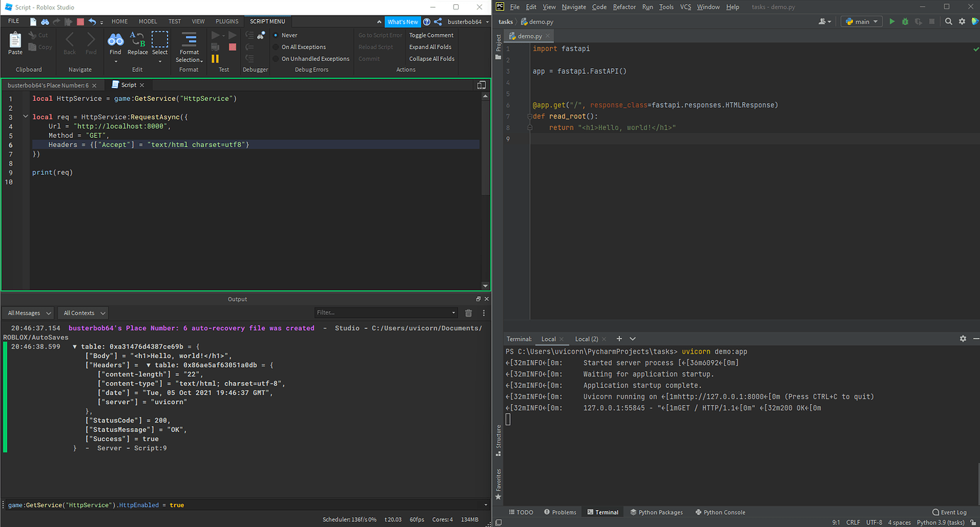Click the What's New button
The image size is (980, 527).
tap(403, 21)
